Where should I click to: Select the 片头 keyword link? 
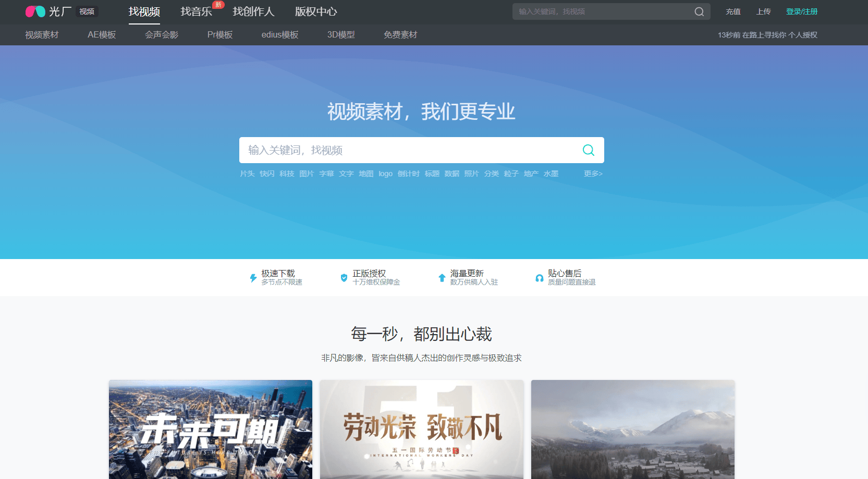coord(247,174)
